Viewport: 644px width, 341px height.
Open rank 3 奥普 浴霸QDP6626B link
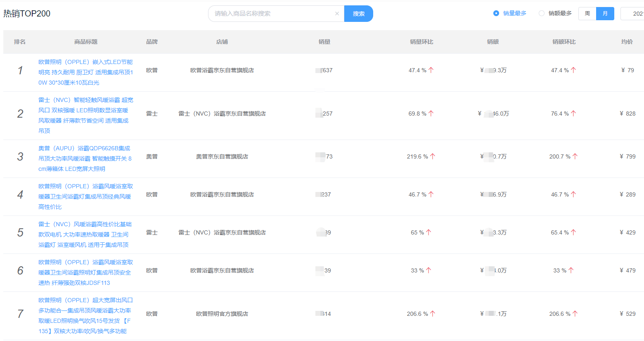click(85, 159)
